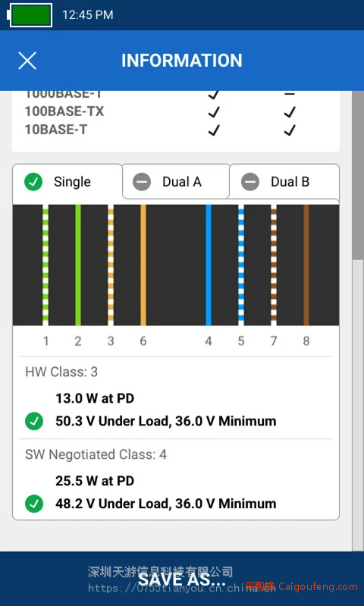The image size is (364, 606).
Task: Select the solid brown wire for pin 8
Action: (x=306, y=265)
